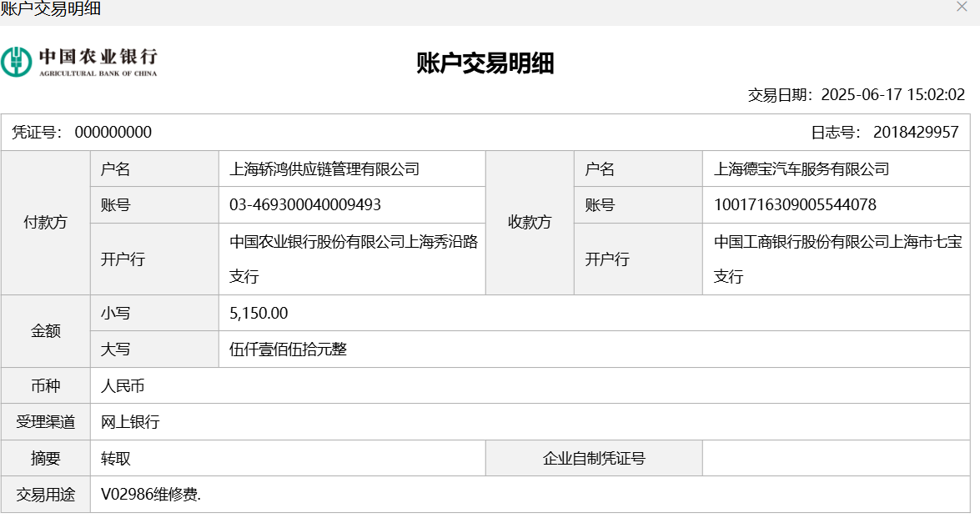
Task: Click the empty 企业自制凭证号 value cell
Action: (836, 459)
